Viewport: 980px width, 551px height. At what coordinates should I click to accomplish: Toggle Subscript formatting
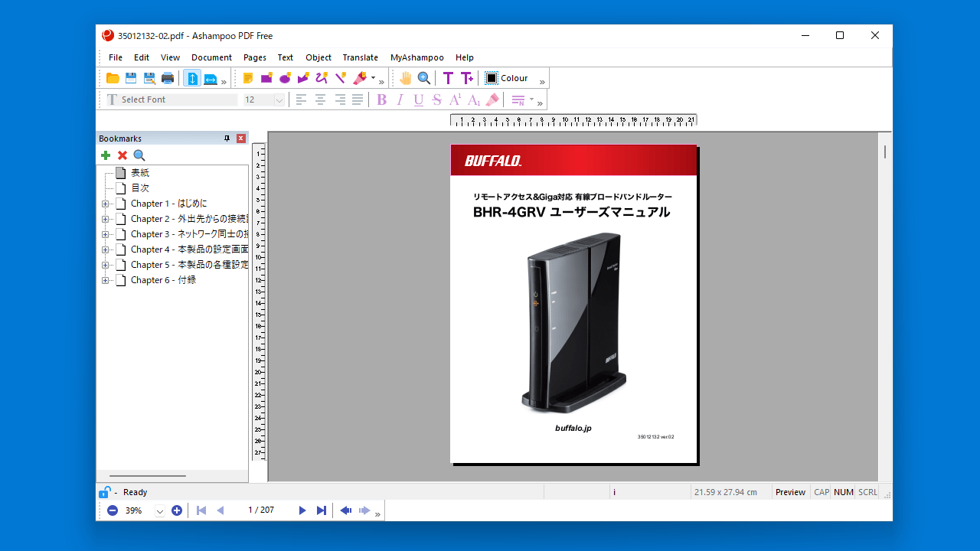click(x=474, y=99)
